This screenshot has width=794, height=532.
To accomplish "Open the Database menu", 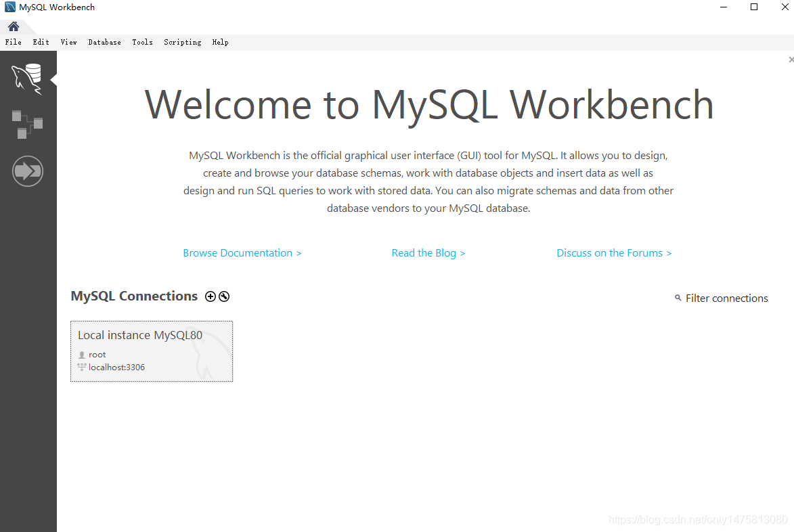I will pyautogui.click(x=104, y=42).
